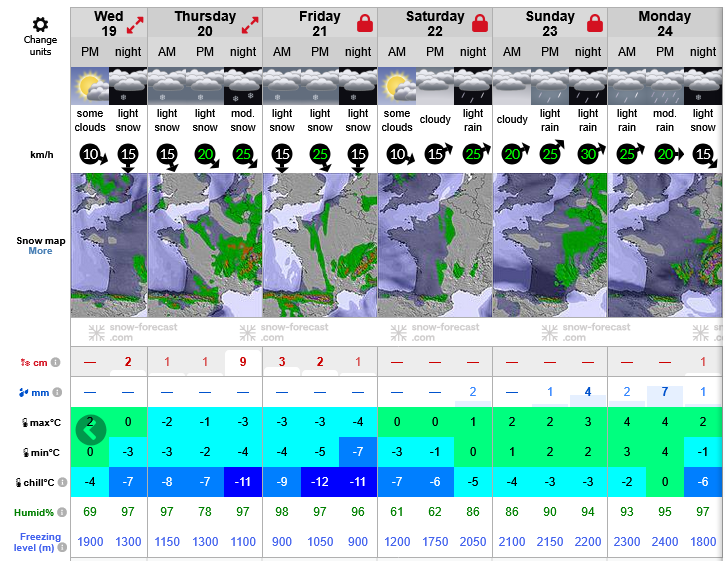The height and width of the screenshot is (561, 725).
Task: Click Wednesday PM sunny some clouds icon
Action: tap(90, 86)
